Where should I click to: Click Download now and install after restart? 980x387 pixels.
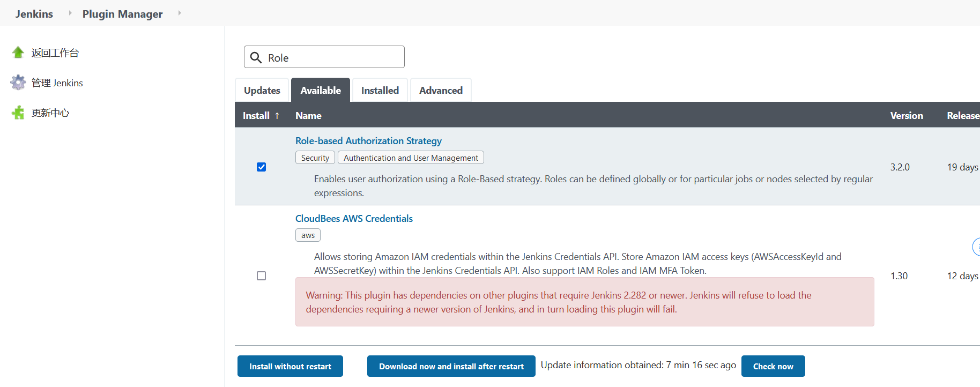pos(451,366)
